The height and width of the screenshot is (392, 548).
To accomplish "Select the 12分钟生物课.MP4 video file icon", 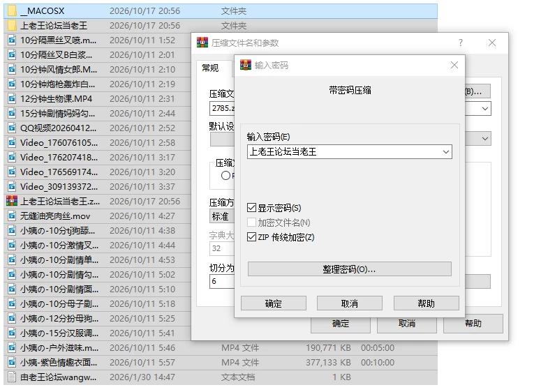I will (x=12, y=99).
